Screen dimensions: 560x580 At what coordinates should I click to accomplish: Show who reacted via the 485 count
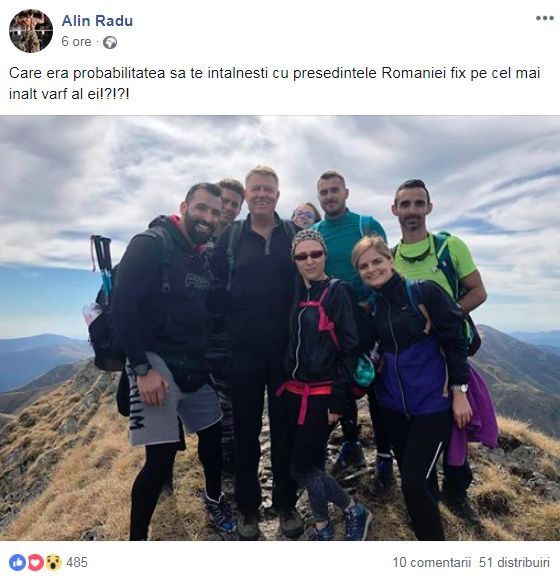(x=77, y=562)
